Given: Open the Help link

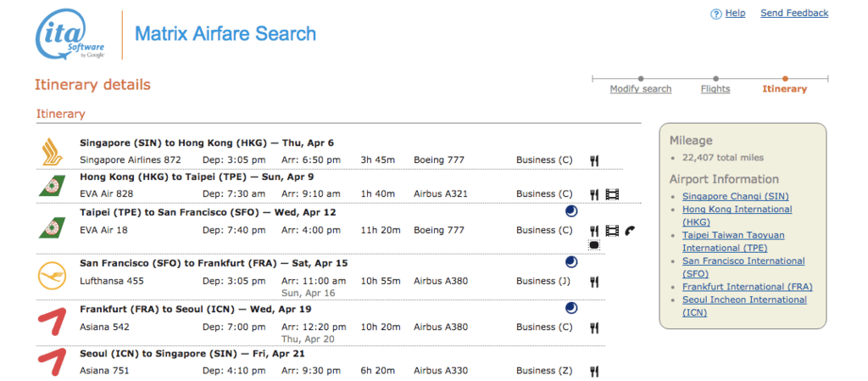Looking at the screenshot, I should point(736,14).
